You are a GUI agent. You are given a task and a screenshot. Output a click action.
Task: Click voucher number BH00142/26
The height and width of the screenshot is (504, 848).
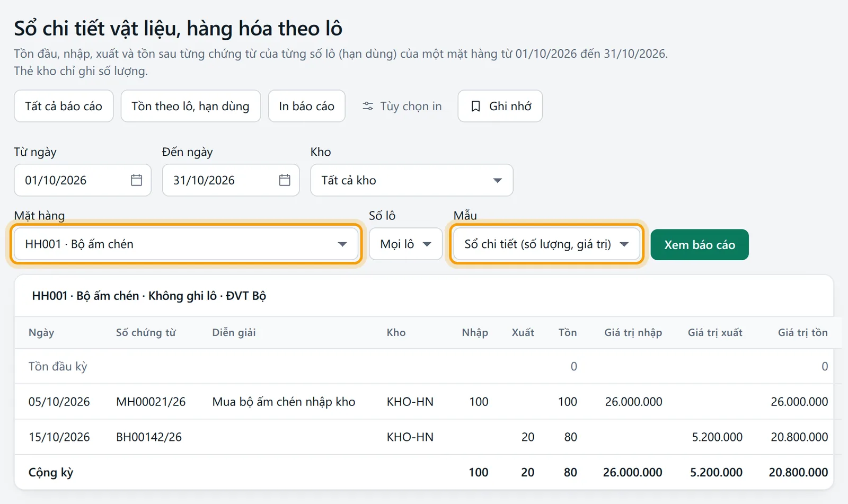coord(149,437)
